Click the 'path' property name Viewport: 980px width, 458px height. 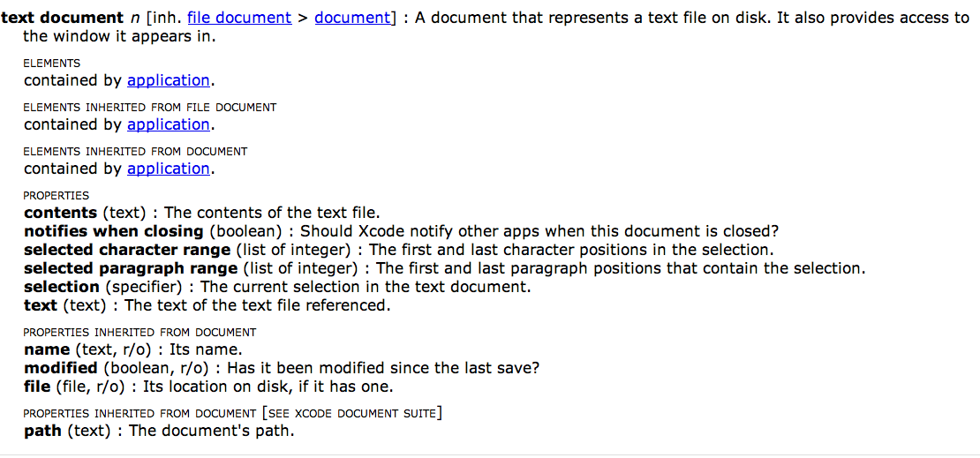click(x=42, y=432)
